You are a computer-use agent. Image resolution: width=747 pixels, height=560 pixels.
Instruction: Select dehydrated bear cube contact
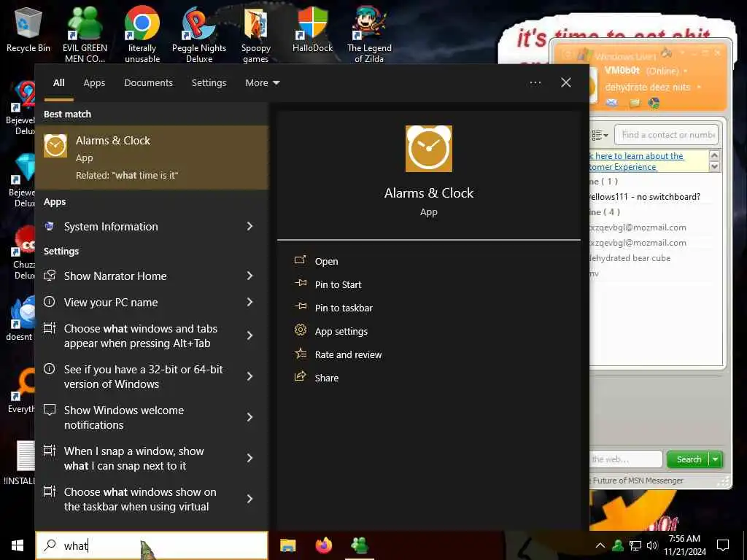(x=630, y=258)
